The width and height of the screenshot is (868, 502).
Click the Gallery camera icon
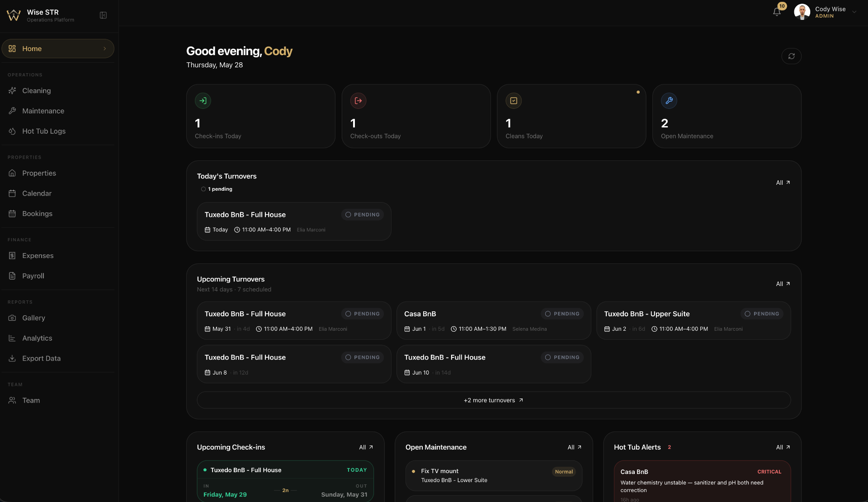click(x=12, y=318)
